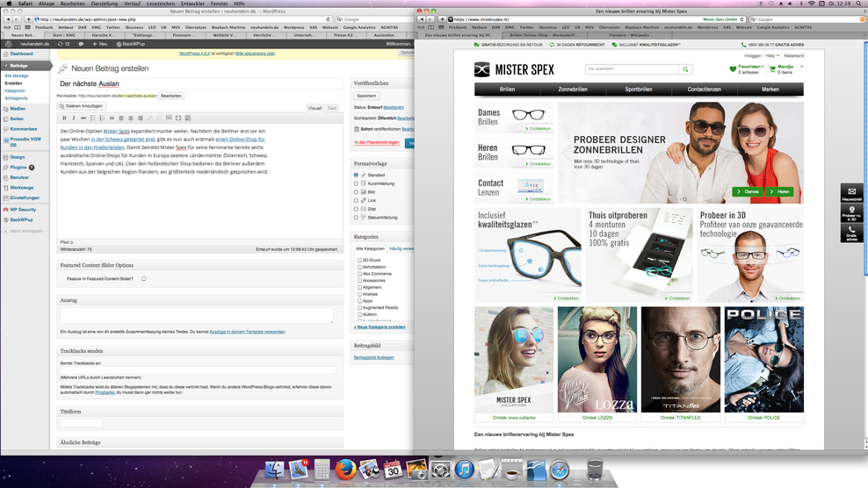
Task: Open POLICE brand thumbnail
Action: pyautogui.click(x=764, y=360)
